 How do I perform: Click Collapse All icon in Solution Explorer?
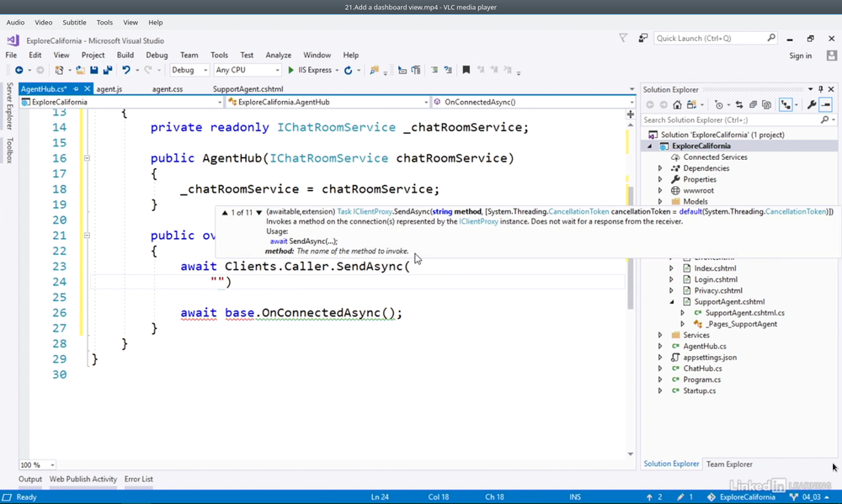coord(753,104)
